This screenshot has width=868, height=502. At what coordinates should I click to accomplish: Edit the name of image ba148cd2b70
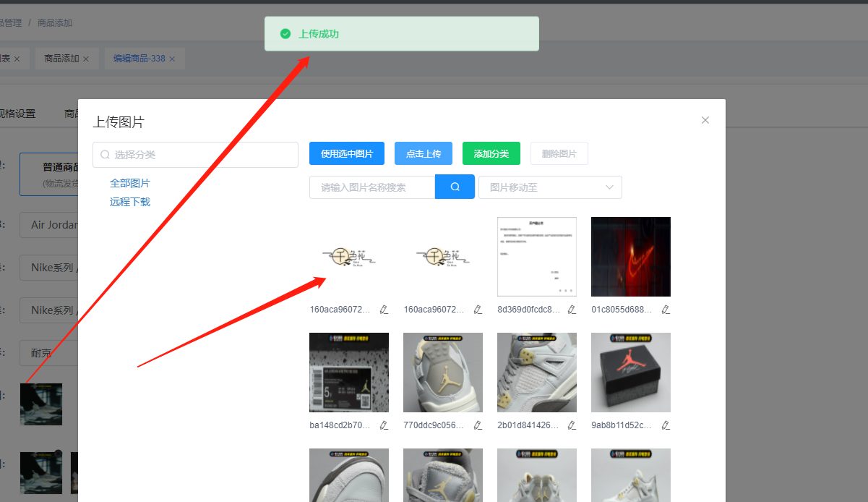(384, 425)
